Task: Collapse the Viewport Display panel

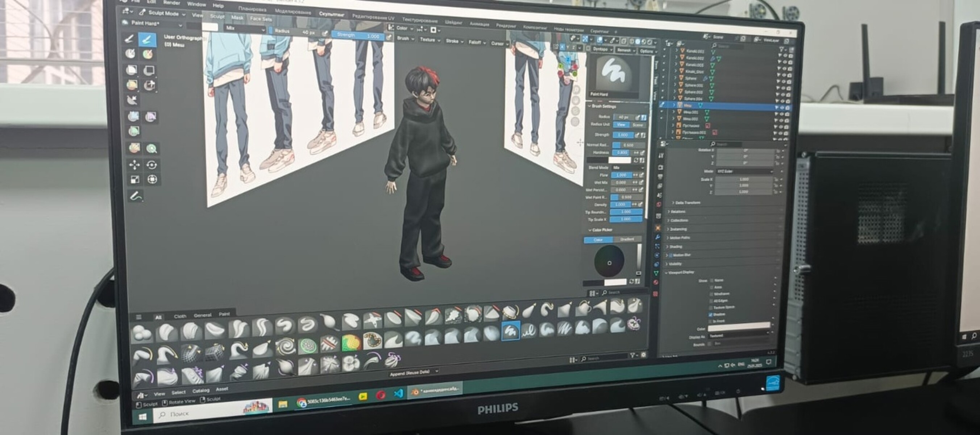Action: point(681,273)
